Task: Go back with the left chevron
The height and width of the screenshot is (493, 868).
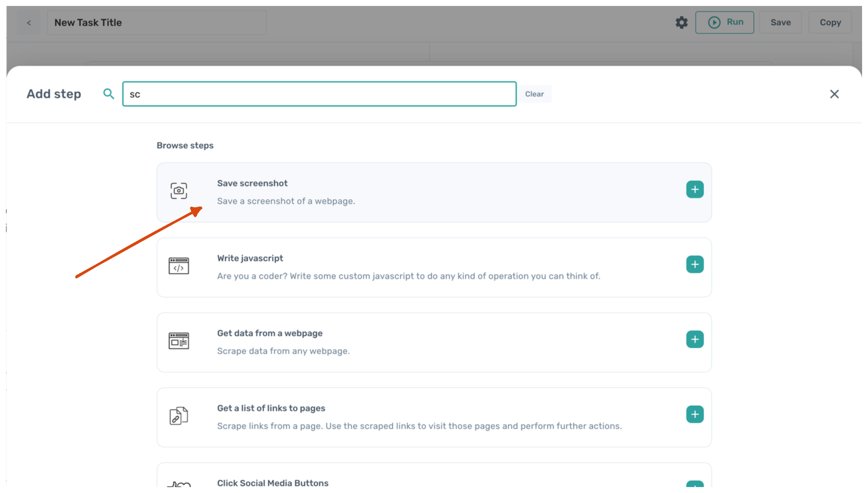Action: [x=29, y=23]
